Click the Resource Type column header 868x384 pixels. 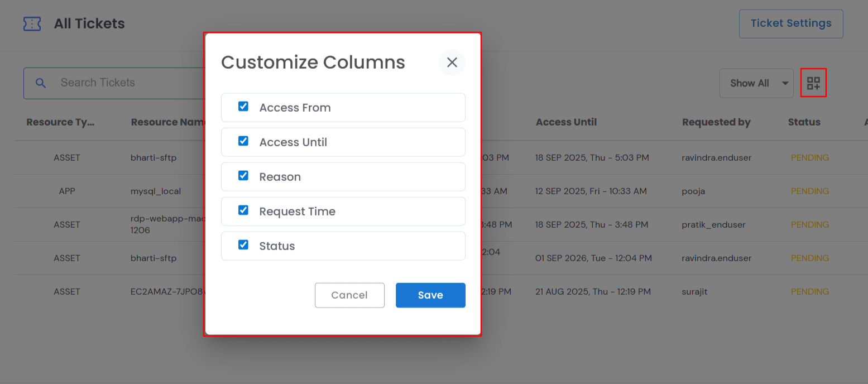(x=60, y=122)
